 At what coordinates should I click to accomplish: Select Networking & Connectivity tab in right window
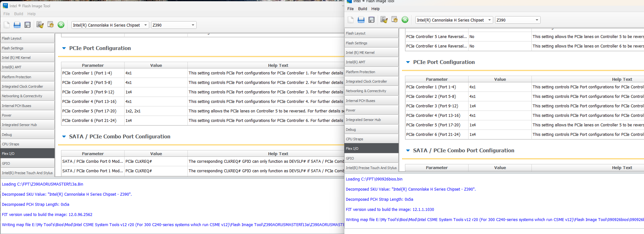pos(371,91)
